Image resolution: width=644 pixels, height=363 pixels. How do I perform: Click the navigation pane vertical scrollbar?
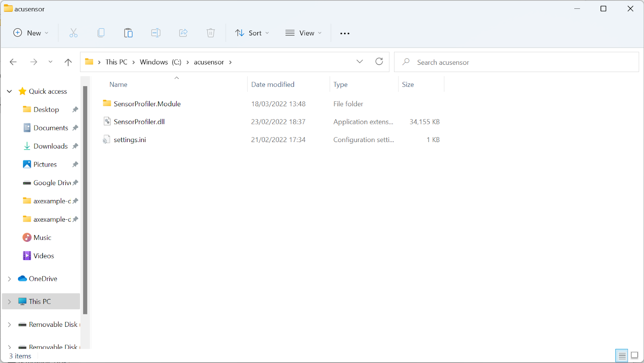[x=85, y=200]
